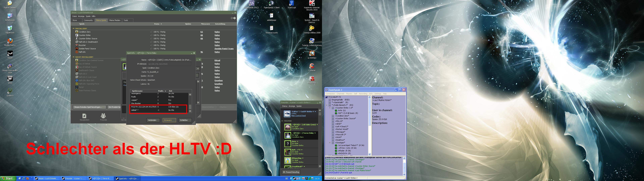Switch to the Community tab
Screen dimensions: 644x181
click(x=88, y=20)
